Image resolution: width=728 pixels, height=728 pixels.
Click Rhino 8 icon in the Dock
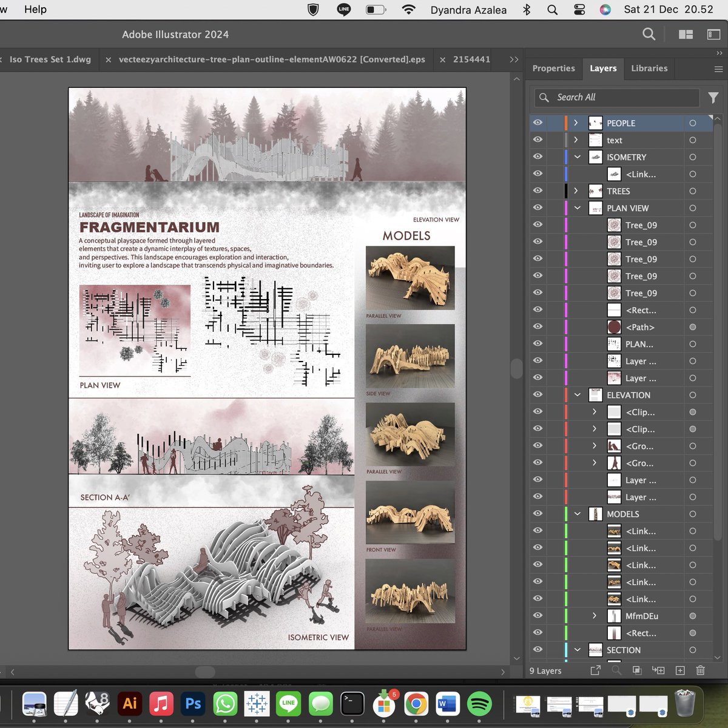[98, 704]
